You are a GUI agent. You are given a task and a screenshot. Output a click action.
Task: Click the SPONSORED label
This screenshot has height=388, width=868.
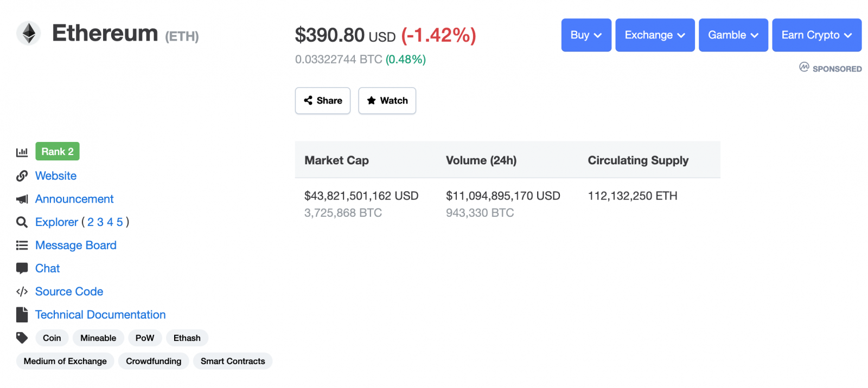pyautogui.click(x=837, y=69)
